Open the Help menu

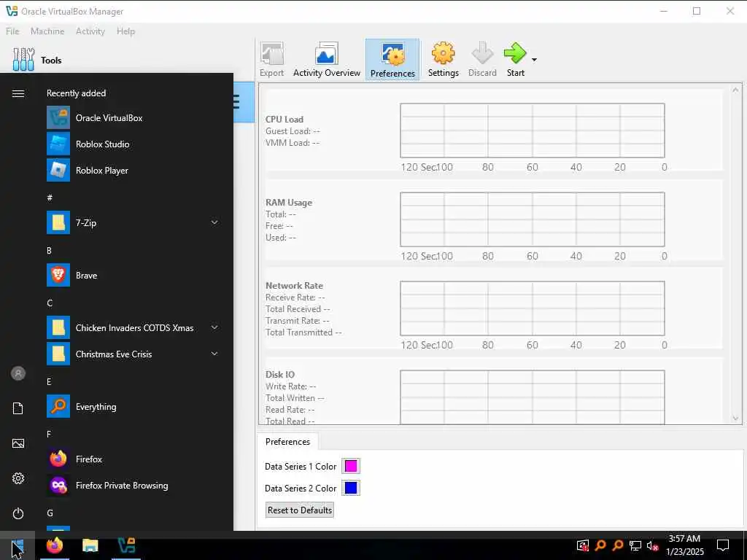point(125,31)
